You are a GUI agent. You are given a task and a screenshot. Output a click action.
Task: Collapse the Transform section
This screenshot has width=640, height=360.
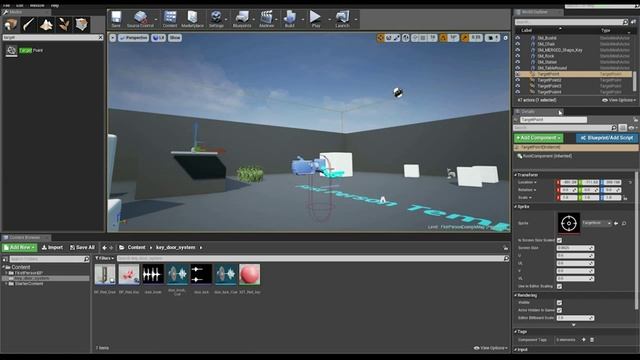(516, 175)
